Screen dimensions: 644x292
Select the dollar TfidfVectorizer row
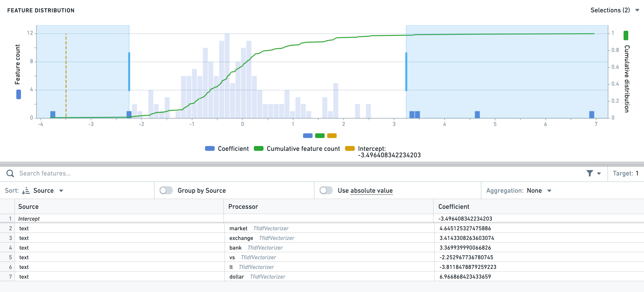point(322,276)
